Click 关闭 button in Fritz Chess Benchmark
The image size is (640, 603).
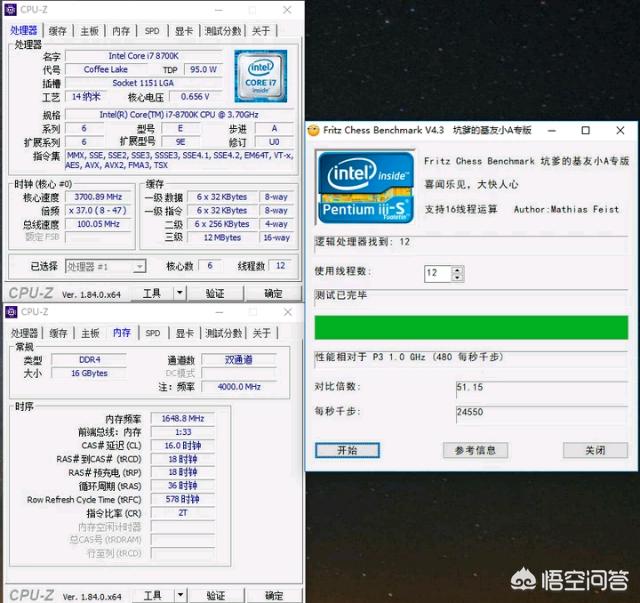[596, 450]
